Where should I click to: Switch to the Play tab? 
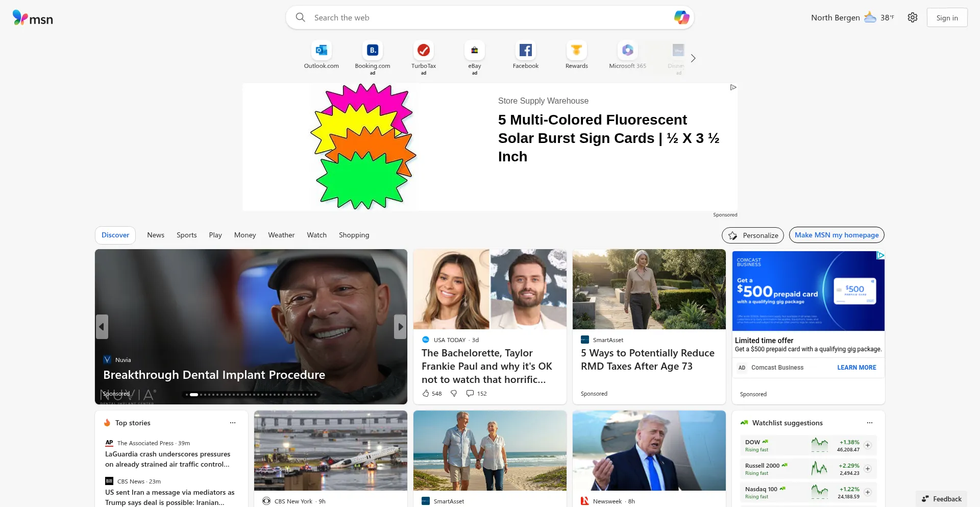(215, 235)
